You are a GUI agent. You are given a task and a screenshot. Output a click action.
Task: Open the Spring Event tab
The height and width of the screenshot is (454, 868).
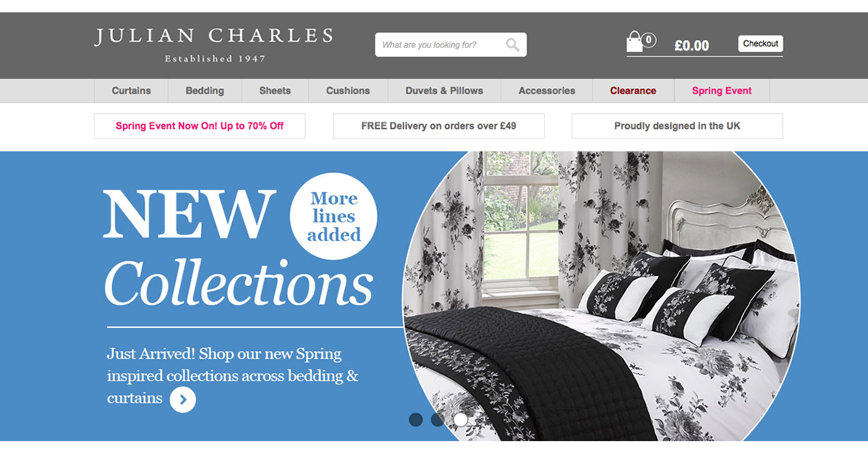[x=722, y=91]
